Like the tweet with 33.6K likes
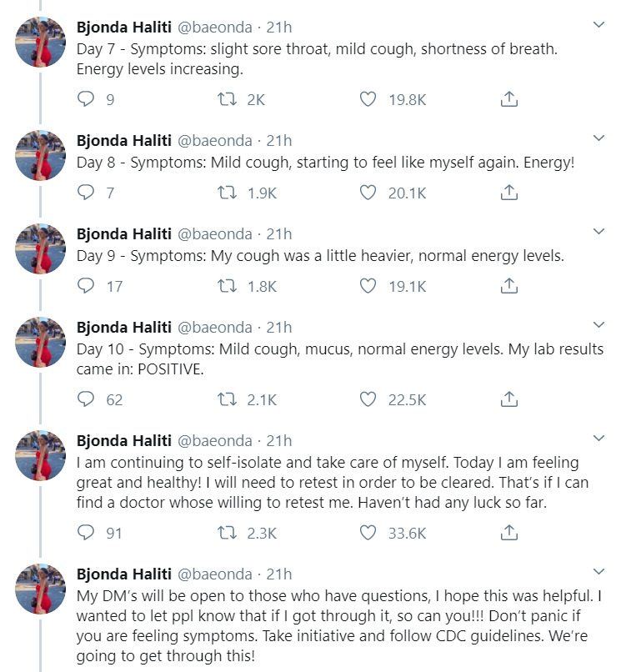This screenshot has width=621, height=672. click(368, 533)
